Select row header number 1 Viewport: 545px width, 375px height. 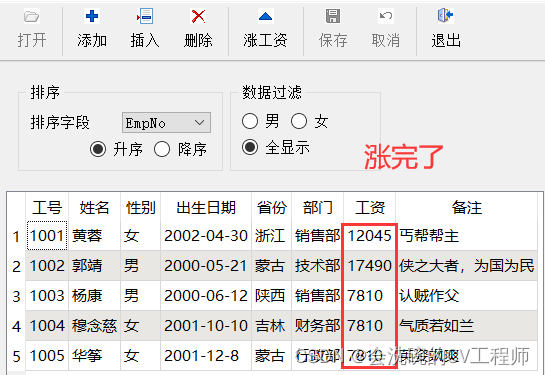[x=16, y=236]
